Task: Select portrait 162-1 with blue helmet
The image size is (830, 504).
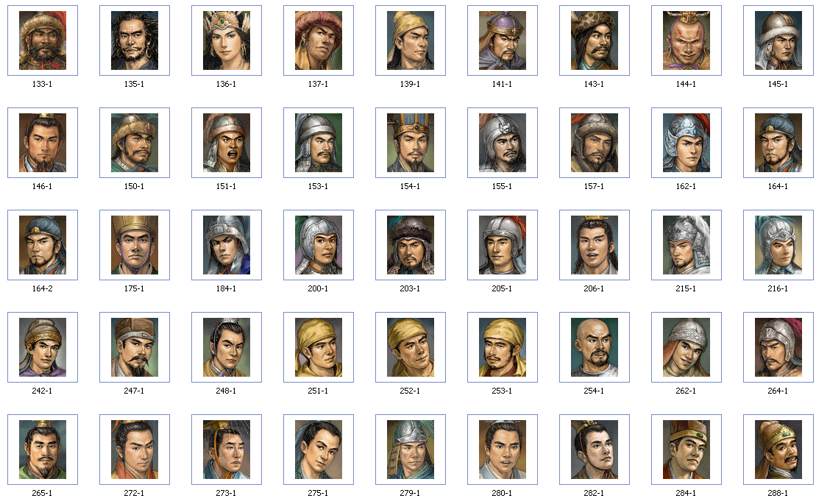Action: click(x=687, y=143)
